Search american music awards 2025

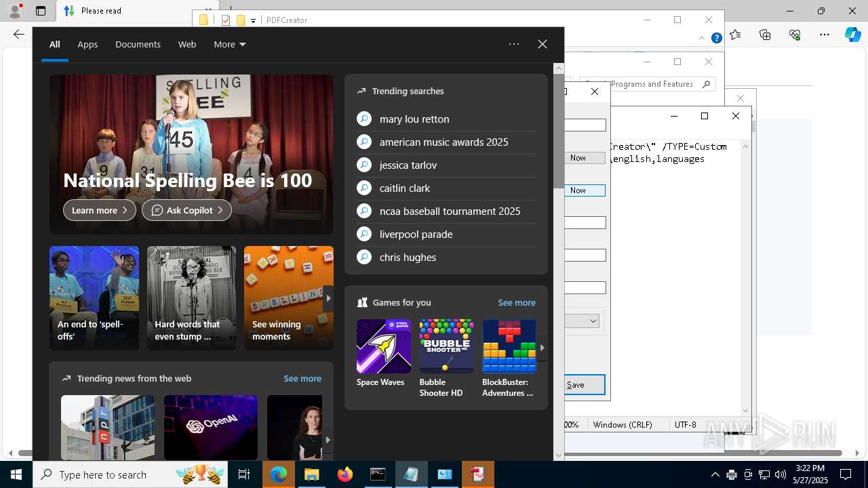coord(446,142)
